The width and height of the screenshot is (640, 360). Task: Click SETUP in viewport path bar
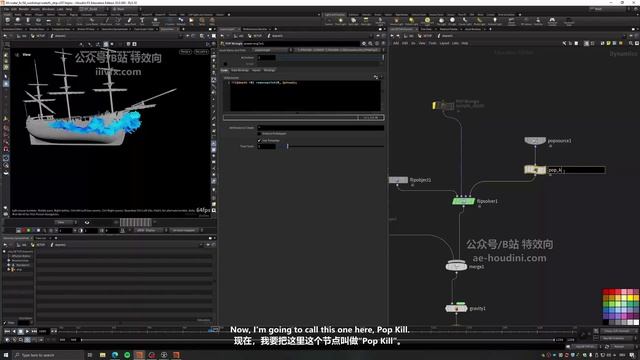[x=38, y=36]
